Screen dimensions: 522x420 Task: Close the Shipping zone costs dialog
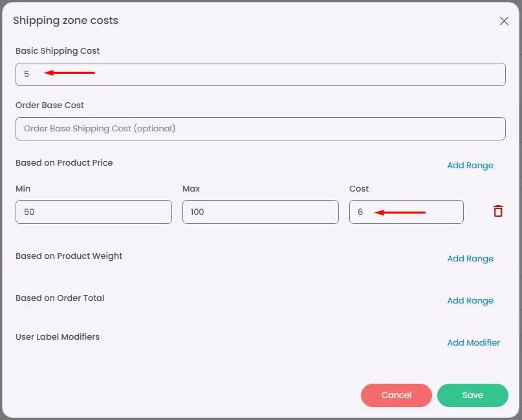tap(504, 21)
